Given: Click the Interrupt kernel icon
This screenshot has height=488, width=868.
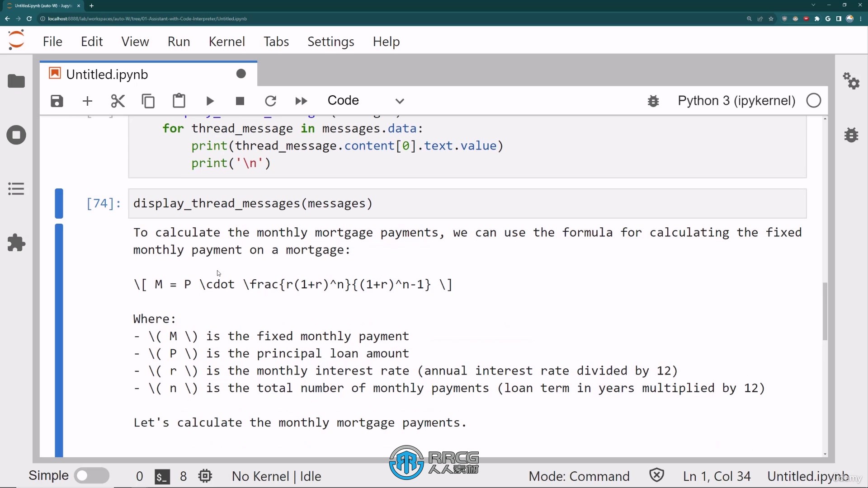Looking at the screenshot, I should click(240, 100).
